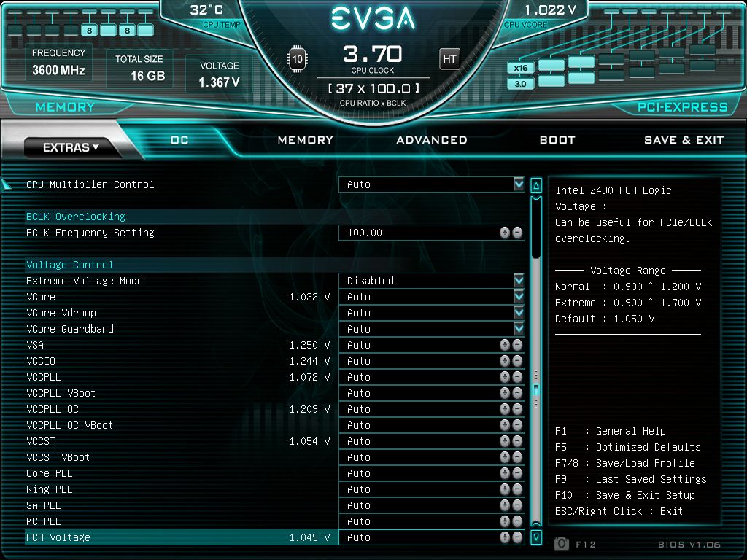Click the 3.0 PCIe generation indicator
Viewport: 747px width, 560px height.
521,84
